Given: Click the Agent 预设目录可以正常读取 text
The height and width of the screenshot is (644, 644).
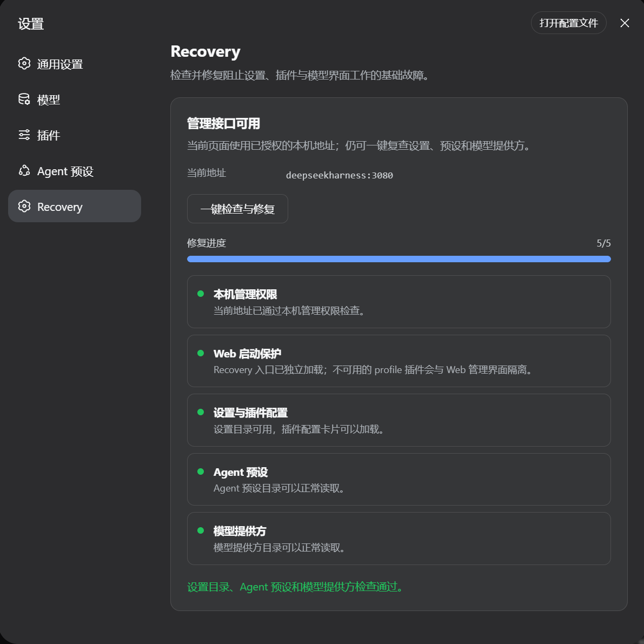Looking at the screenshot, I should 280,488.
